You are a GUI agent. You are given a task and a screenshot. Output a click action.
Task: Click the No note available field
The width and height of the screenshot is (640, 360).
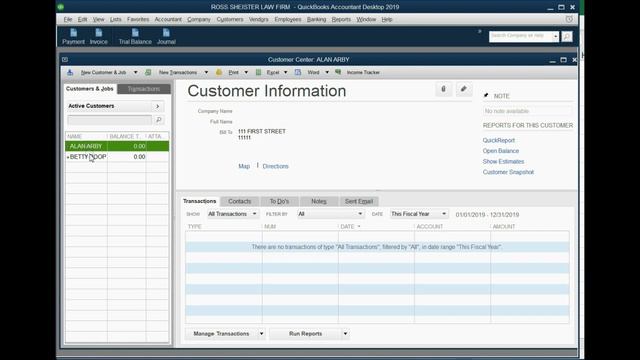pyautogui.click(x=527, y=111)
